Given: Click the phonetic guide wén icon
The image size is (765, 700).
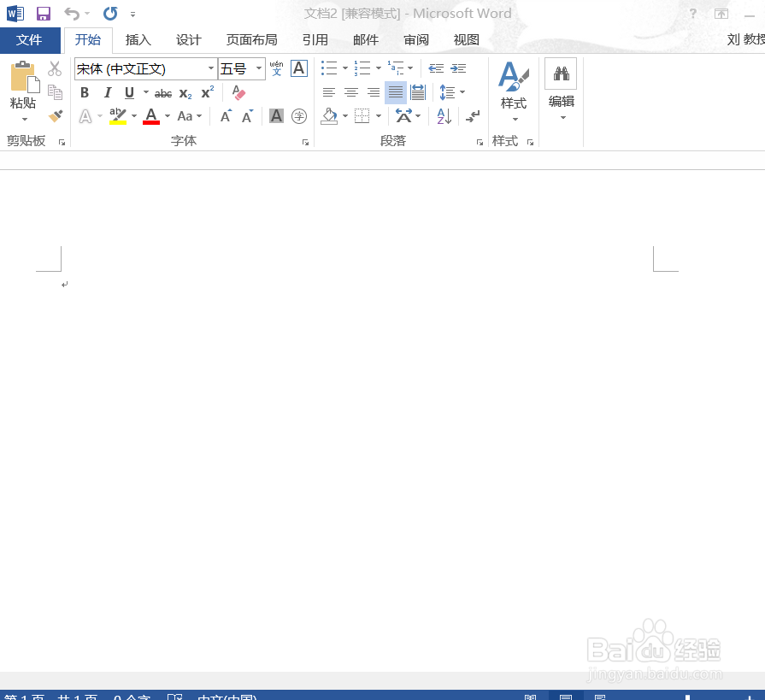Looking at the screenshot, I should tap(277, 68).
